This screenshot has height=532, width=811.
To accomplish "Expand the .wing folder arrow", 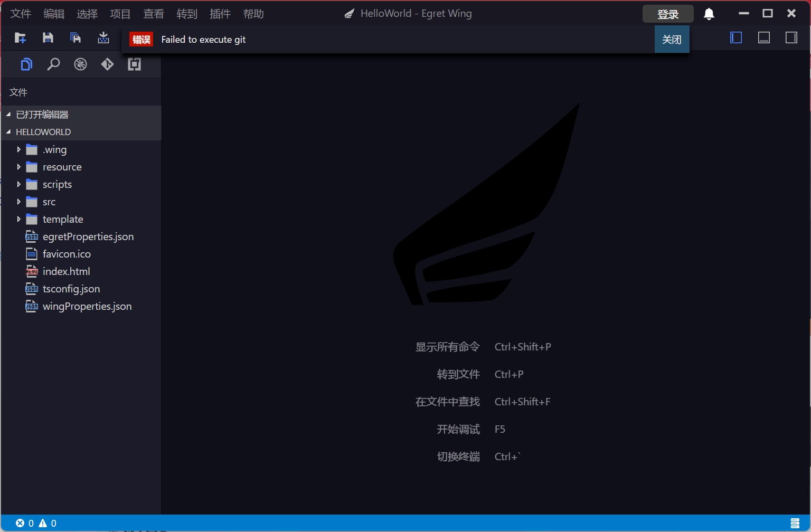I will pos(19,149).
